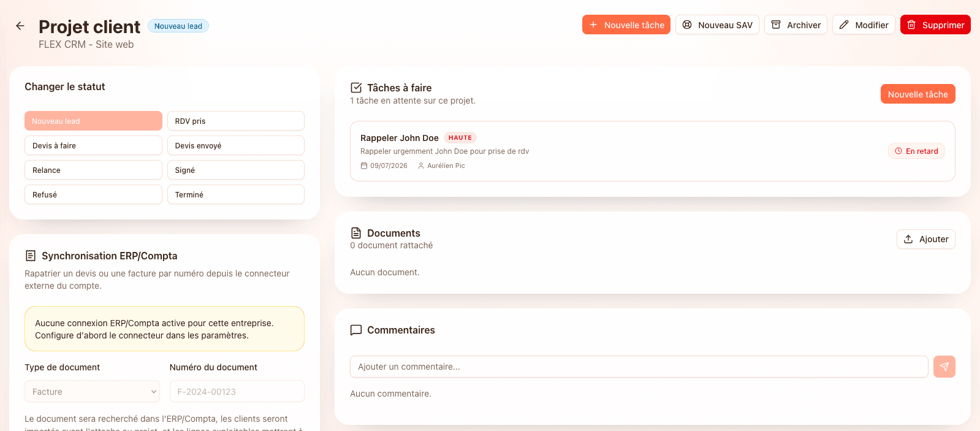Open the Type de document dropdown
This screenshot has width=980, height=431.
[x=92, y=391]
